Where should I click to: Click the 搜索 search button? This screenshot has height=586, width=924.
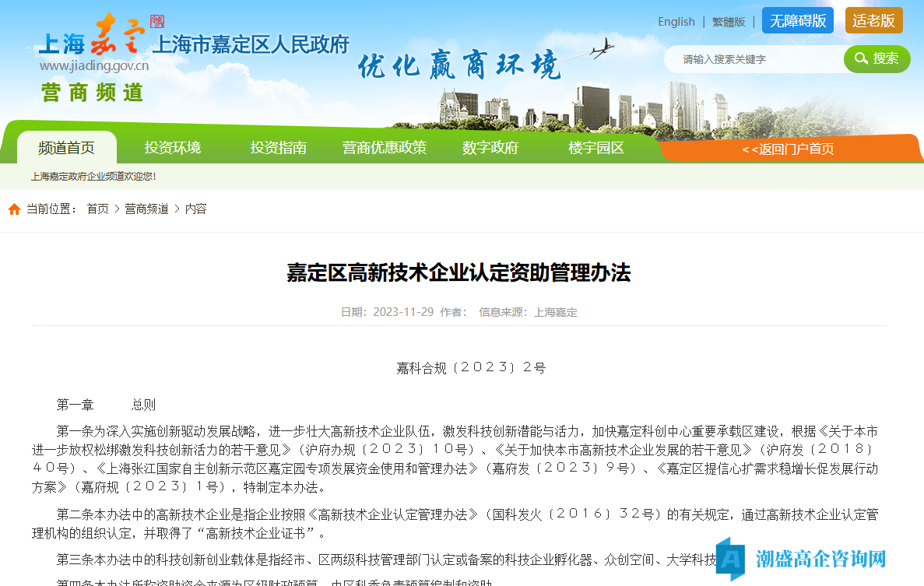coord(877,58)
